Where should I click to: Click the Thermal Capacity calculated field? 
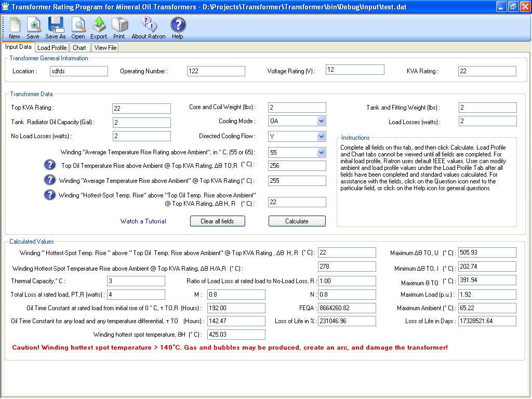tap(136, 281)
